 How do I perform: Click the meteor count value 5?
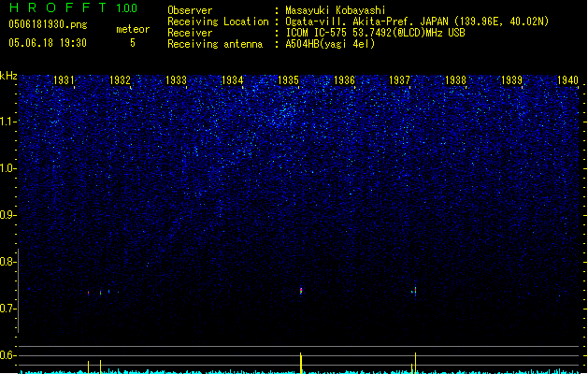pyautogui.click(x=133, y=43)
